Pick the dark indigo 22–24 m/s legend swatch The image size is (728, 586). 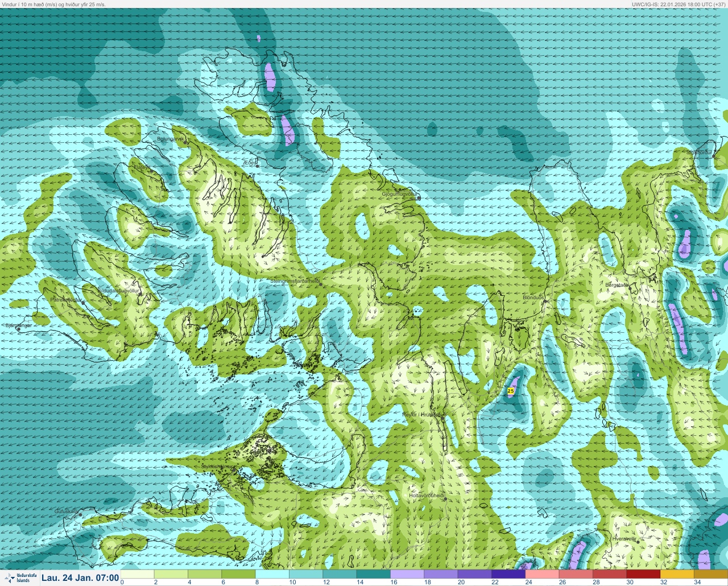pos(508,574)
